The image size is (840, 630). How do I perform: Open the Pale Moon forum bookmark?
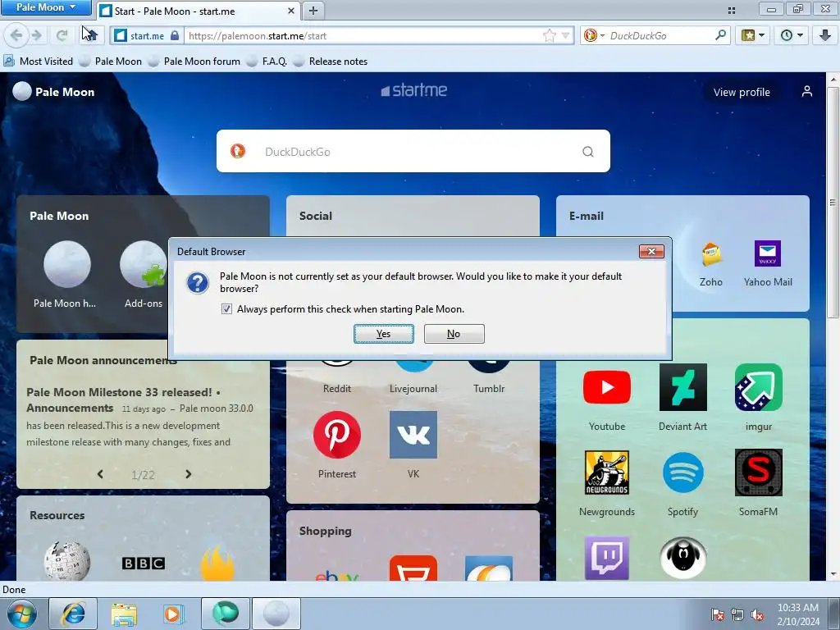pos(195,61)
